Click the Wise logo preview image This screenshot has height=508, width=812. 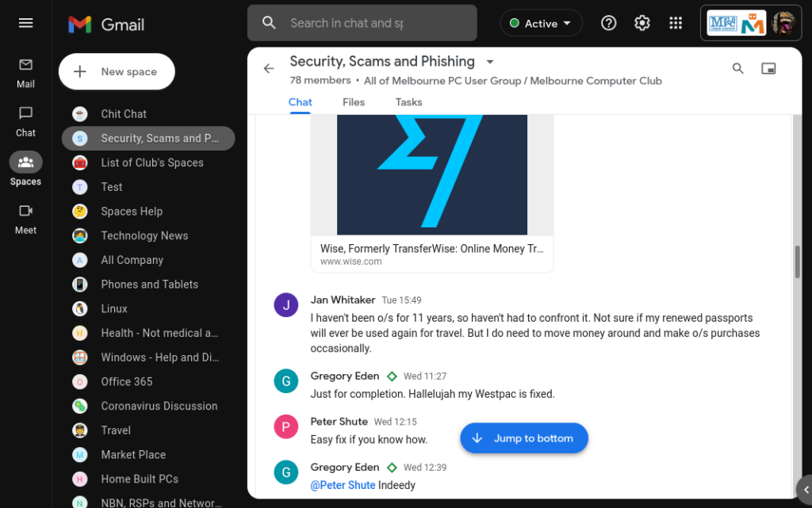tap(432, 175)
